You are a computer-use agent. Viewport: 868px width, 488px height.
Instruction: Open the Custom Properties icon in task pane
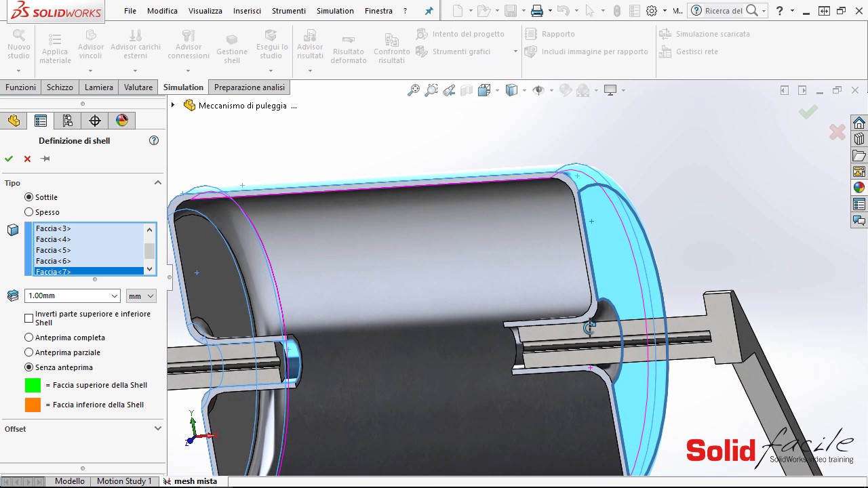click(x=859, y=204)
